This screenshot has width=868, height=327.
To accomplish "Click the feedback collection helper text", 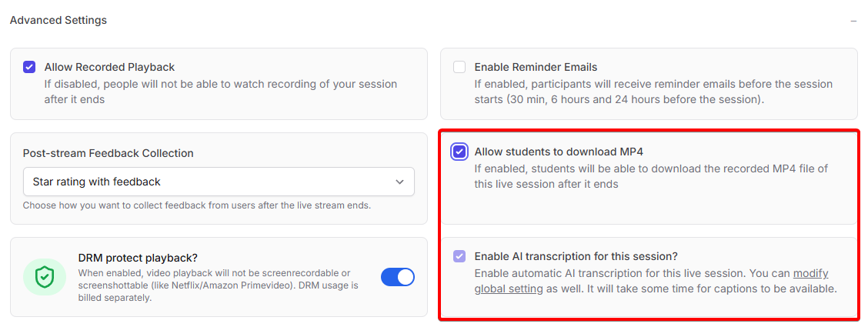I will (196, 205).
